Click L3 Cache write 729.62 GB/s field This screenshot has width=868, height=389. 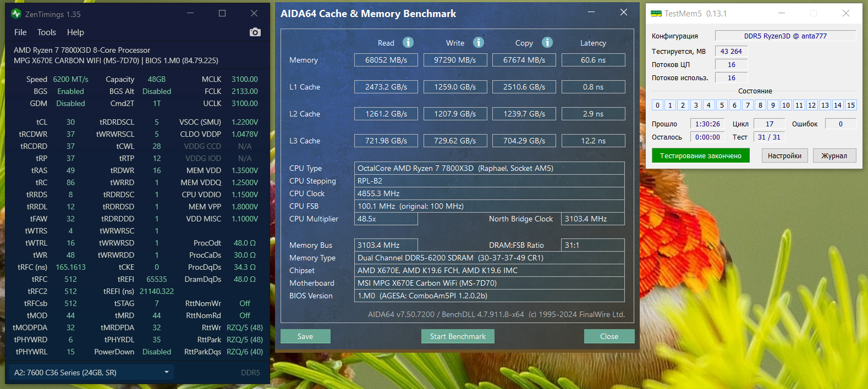pyautogui.click(x=455, y=141)
